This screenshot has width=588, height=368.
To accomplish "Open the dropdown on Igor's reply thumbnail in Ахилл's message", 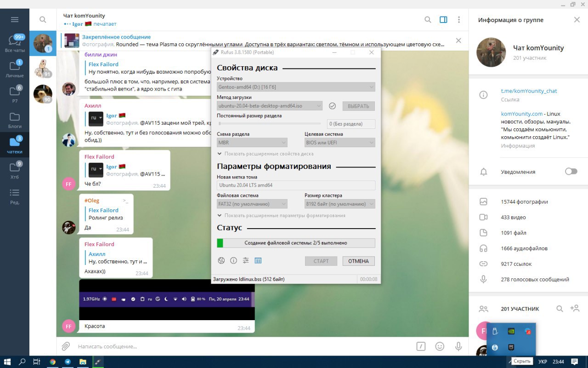I will point(96,119).
